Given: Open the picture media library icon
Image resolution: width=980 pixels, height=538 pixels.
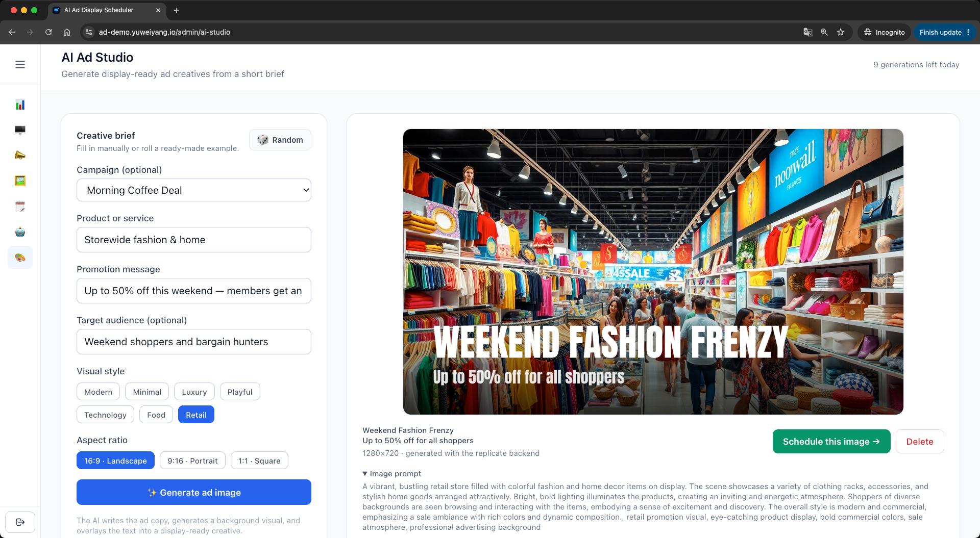Looking at the screenshot, I should pos(20,181).
